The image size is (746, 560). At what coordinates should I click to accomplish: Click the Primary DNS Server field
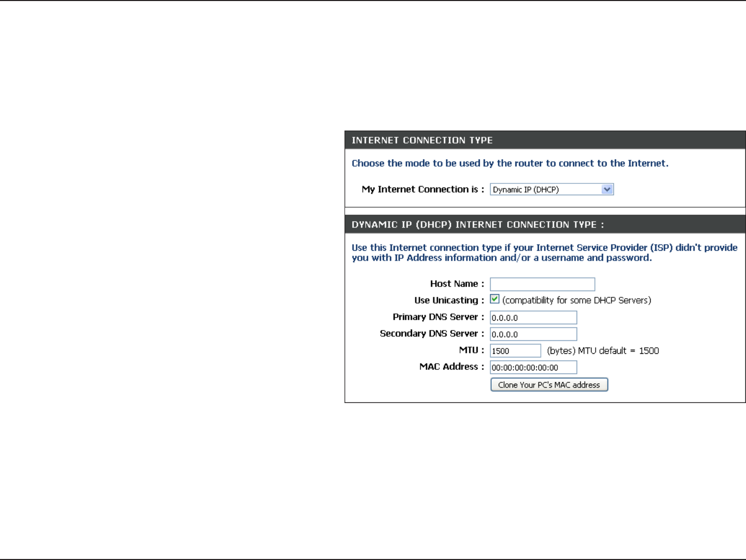point(534,318)
